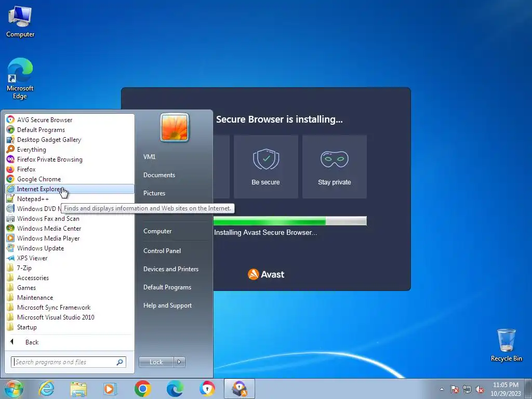
Task: Click the taskbar clock showing 11:05 PM
Action: [506, 389]
